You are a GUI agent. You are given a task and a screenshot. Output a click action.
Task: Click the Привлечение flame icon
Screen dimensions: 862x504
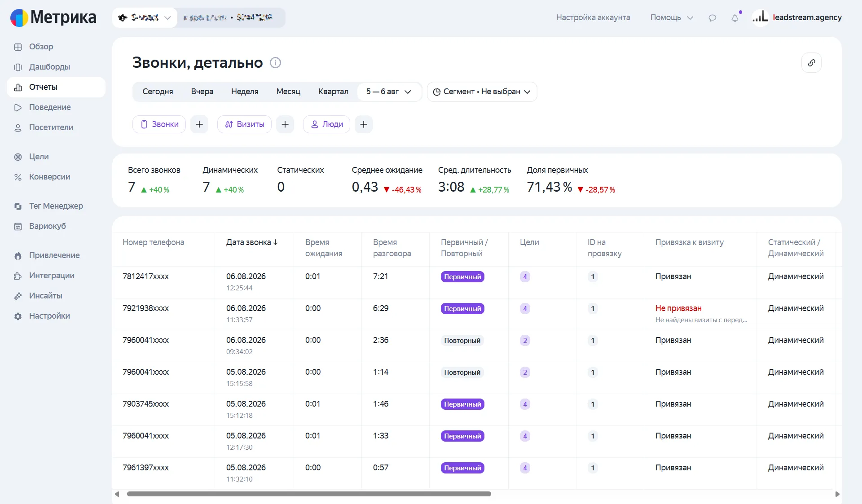click(18, 255)
